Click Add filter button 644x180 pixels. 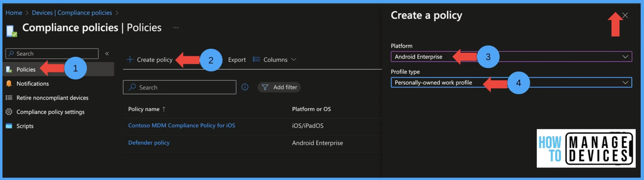[x=279, y=87]
